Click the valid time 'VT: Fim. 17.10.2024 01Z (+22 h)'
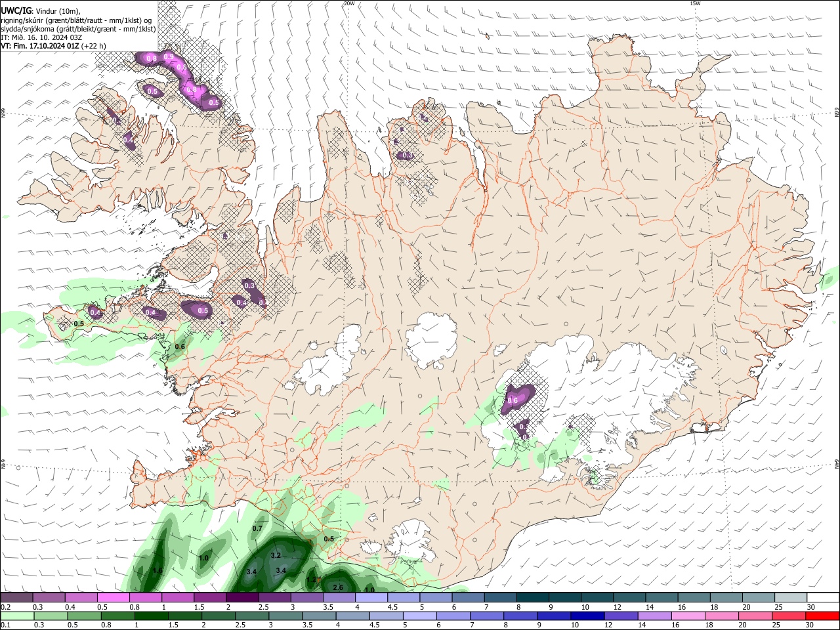Viewport: 840px width, 630px height. 54,46
